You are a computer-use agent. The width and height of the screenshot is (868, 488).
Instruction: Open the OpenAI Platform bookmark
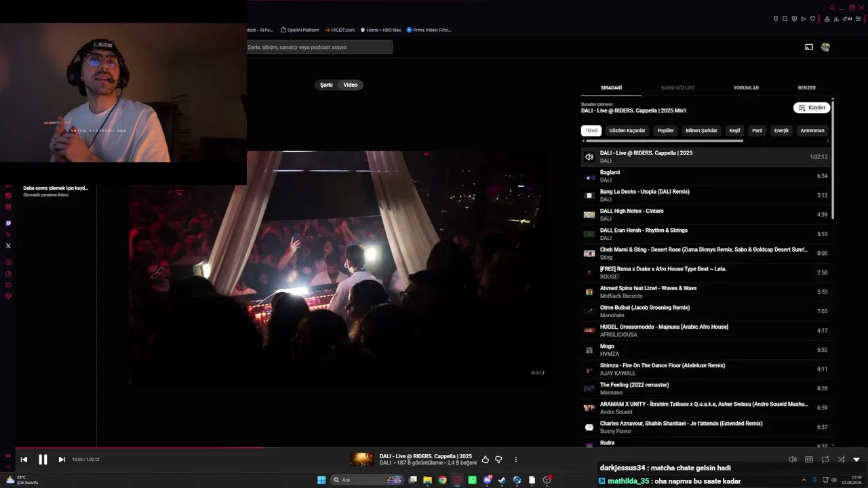pyautogui.click(x=300, y=30)
